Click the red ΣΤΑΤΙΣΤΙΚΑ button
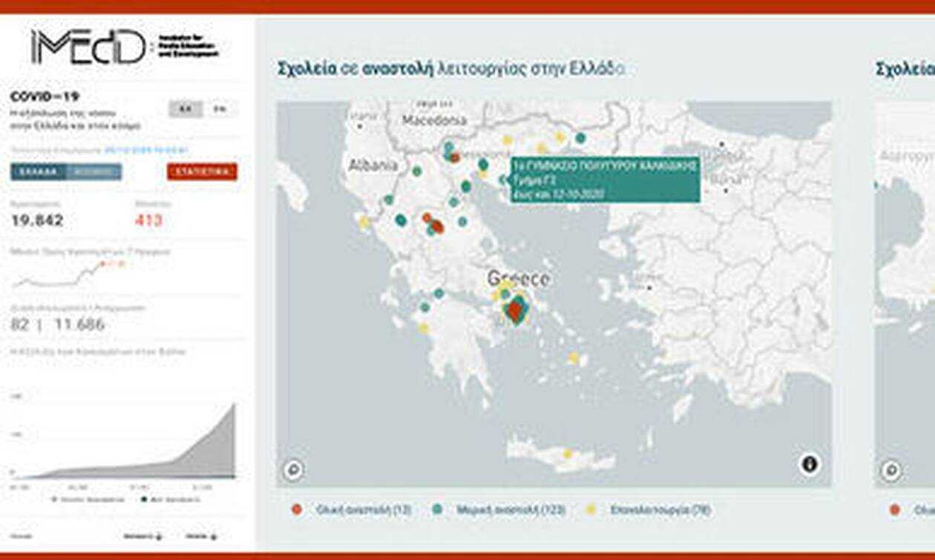Screen dimensions: 935x560 [202, 172]
